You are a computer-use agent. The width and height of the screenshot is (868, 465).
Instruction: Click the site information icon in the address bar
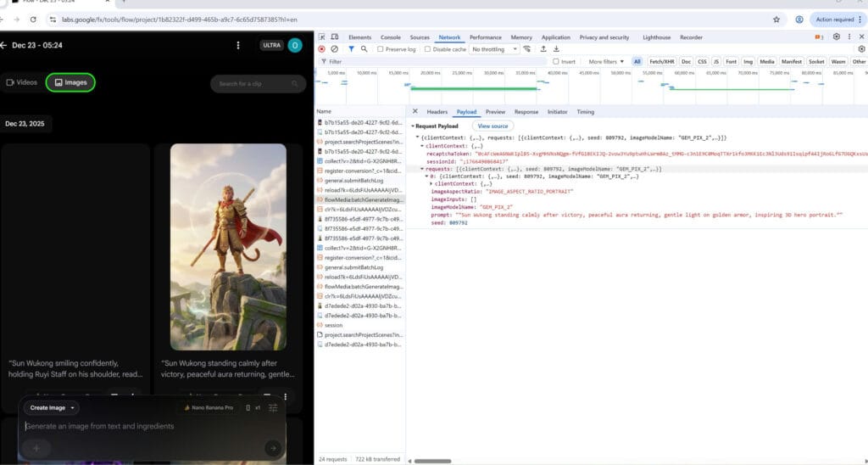(x=53, y=20)
